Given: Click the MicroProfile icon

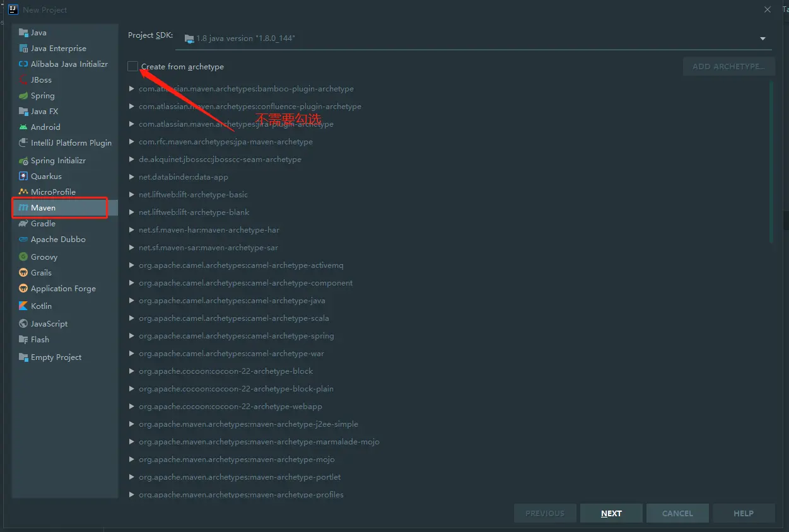Looking at the screenshot, I should click(23, 192).
